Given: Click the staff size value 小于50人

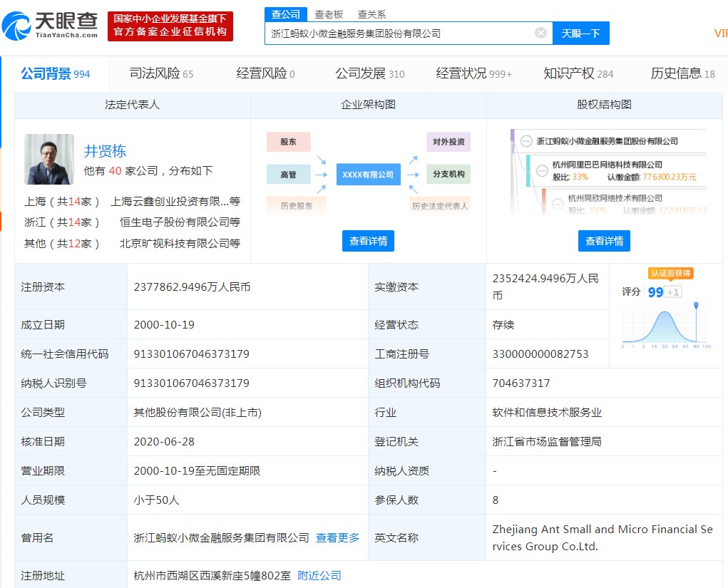Looking at the screenshot, I should tap(156, 500).
